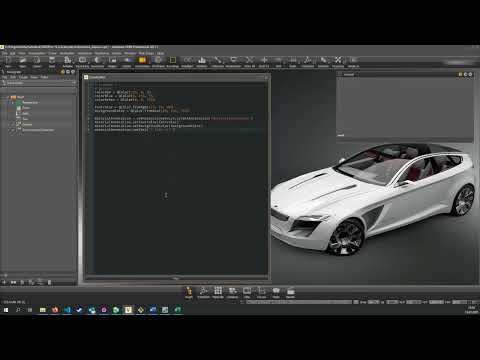Open File Explorer from the taskbar
The image size is (480, 360).
tap(43, 310)
